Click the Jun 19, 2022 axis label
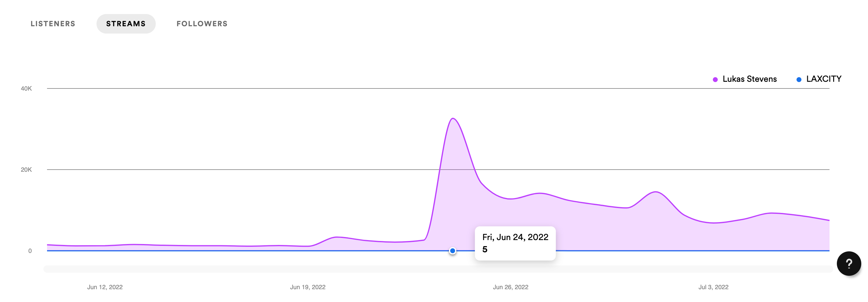The image size is (868, 302). (308, 287)
